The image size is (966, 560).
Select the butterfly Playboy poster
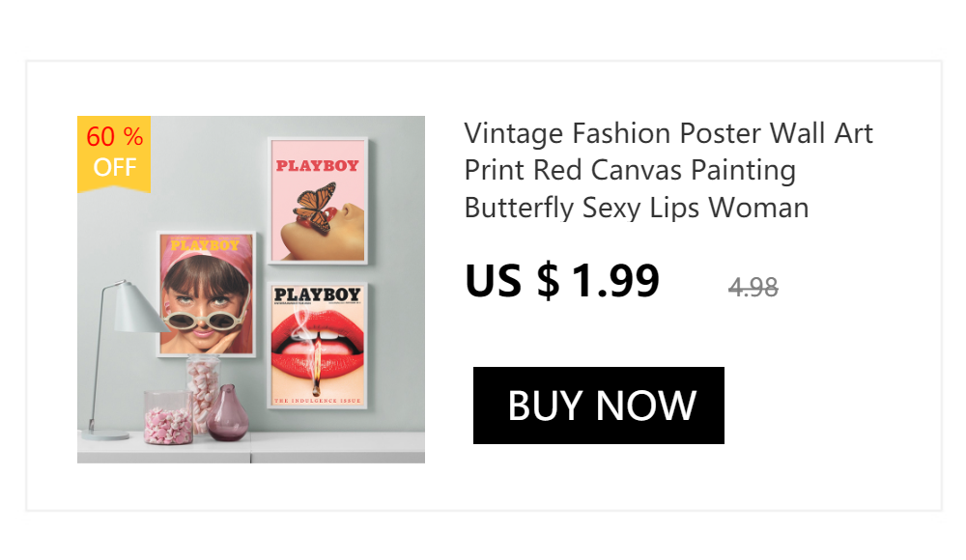[x=318, y=201]
